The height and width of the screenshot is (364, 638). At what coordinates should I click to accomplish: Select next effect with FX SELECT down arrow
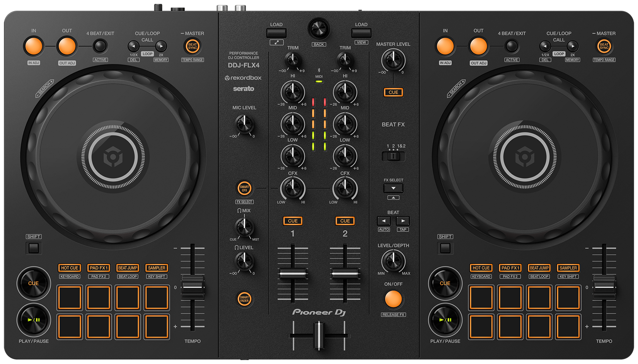coord(393,188)
